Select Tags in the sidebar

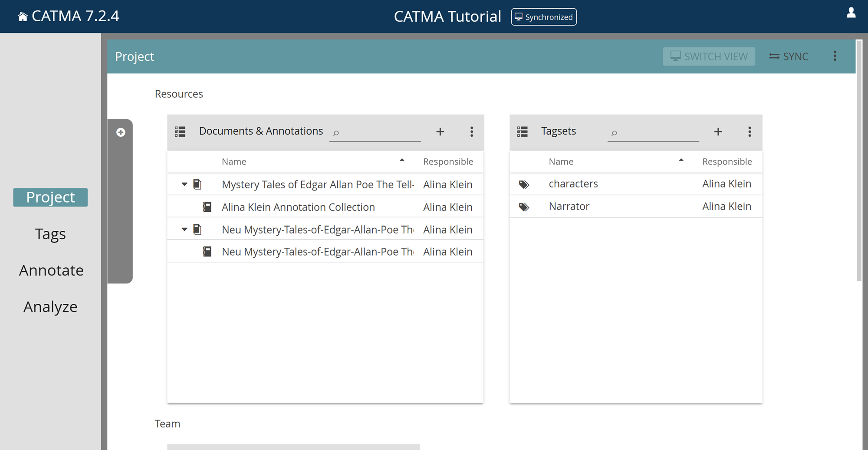click(x=50, y=234)
